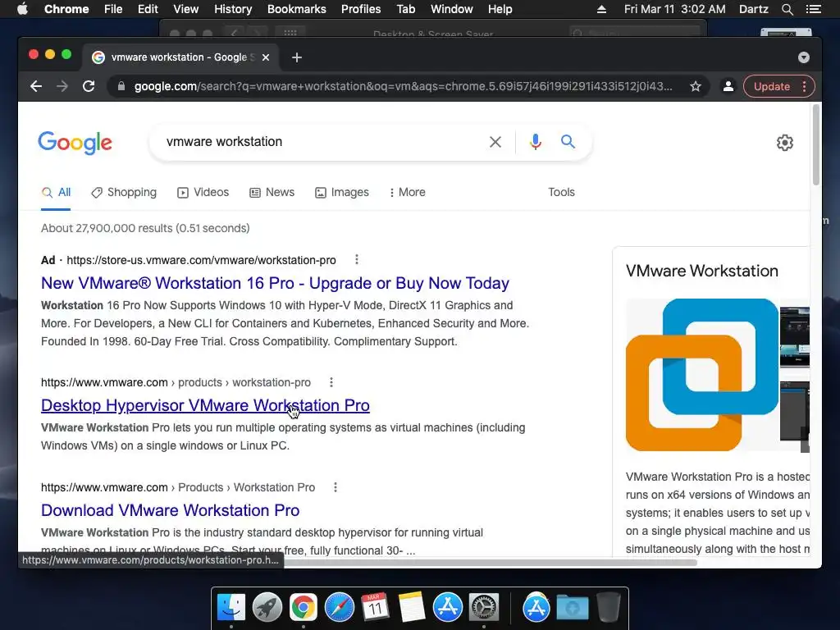Open Download VMware Workstation Pro link
The height and width of the screenshot is (630, 840).
170,510
